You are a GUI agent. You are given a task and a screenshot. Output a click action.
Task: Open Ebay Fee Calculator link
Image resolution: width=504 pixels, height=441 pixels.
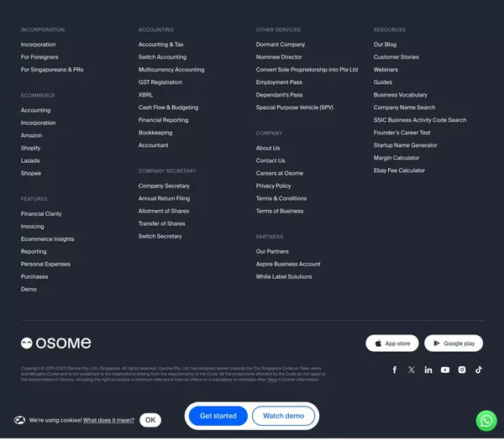click(x=399, y=171)
